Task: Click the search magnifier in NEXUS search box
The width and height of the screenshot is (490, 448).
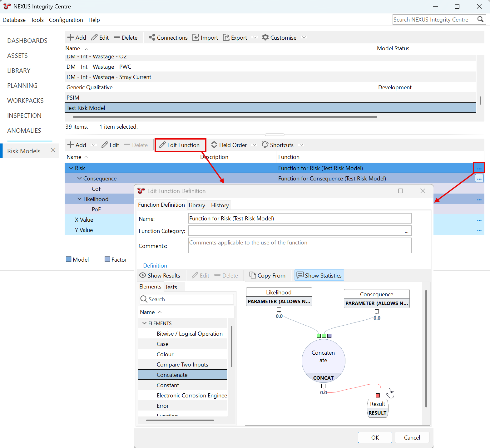Action: tap(480, 19)
